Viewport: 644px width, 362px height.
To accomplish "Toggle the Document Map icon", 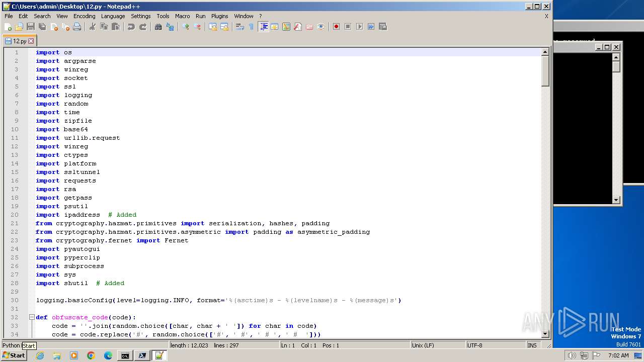I will (286, 27).
